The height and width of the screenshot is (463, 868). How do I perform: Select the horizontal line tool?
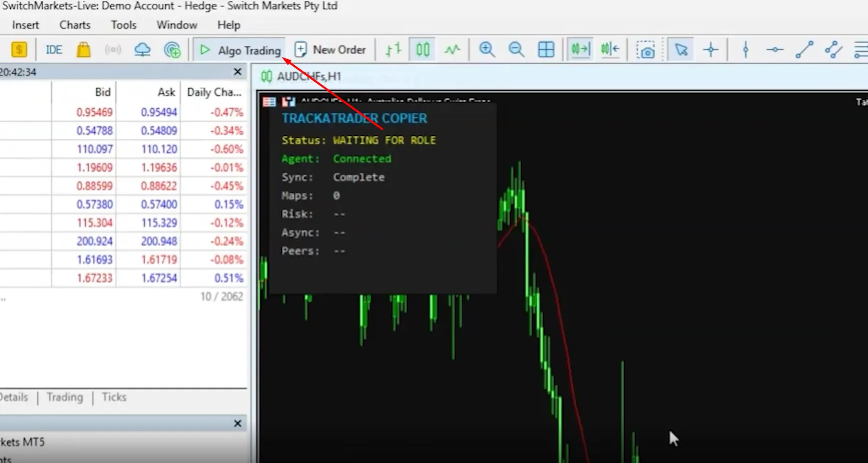click(775, 50)
